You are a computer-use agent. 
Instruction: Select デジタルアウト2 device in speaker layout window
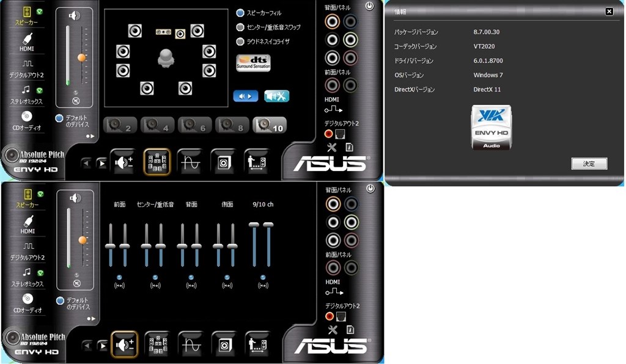pos(27,68)
